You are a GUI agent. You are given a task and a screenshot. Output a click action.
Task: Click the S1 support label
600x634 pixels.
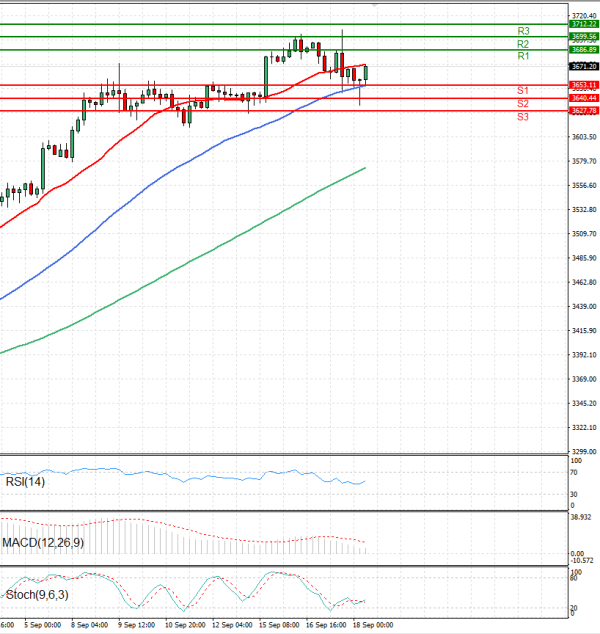[523, 90]
